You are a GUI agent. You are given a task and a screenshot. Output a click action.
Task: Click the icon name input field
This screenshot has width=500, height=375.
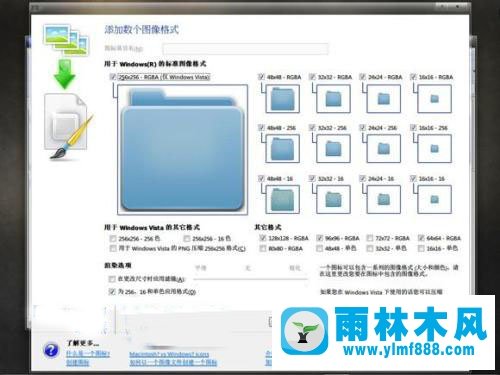[245, 49]
